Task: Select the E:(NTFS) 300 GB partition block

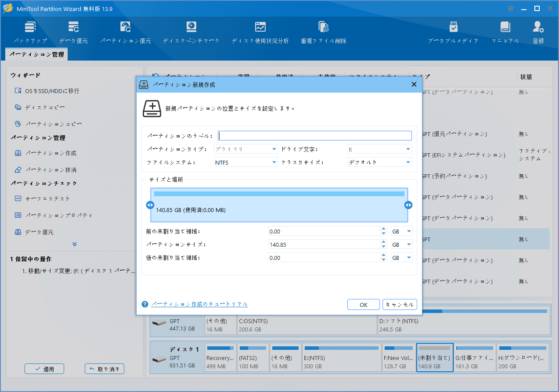Action: click(x=341, y=358)
